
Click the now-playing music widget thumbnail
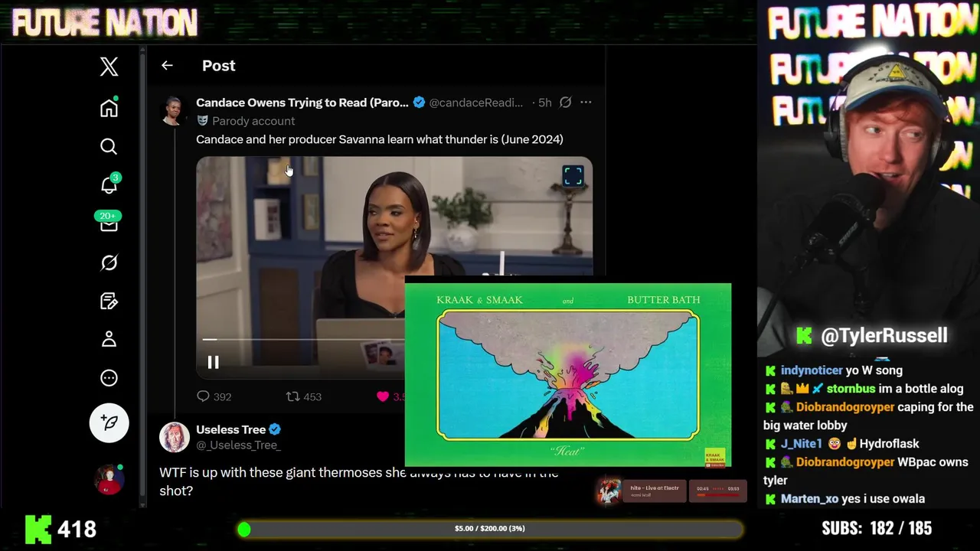tap(609, 492)
